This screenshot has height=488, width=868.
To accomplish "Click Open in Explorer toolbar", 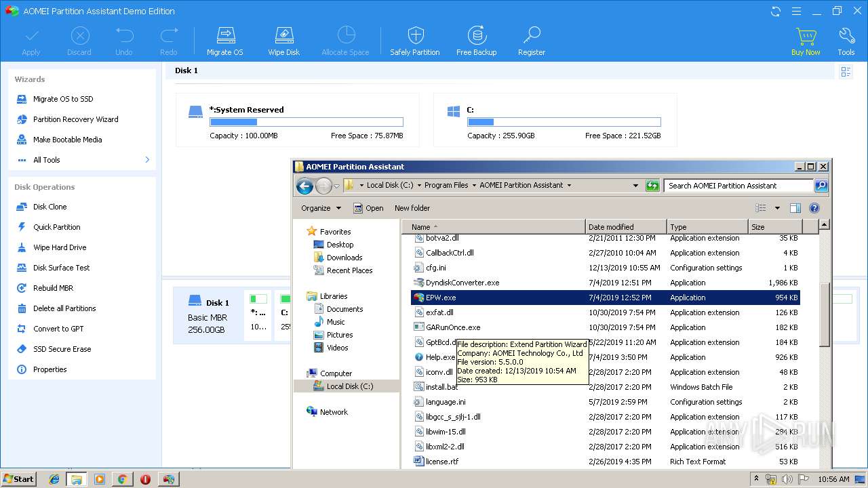I will tap(368, 208).
